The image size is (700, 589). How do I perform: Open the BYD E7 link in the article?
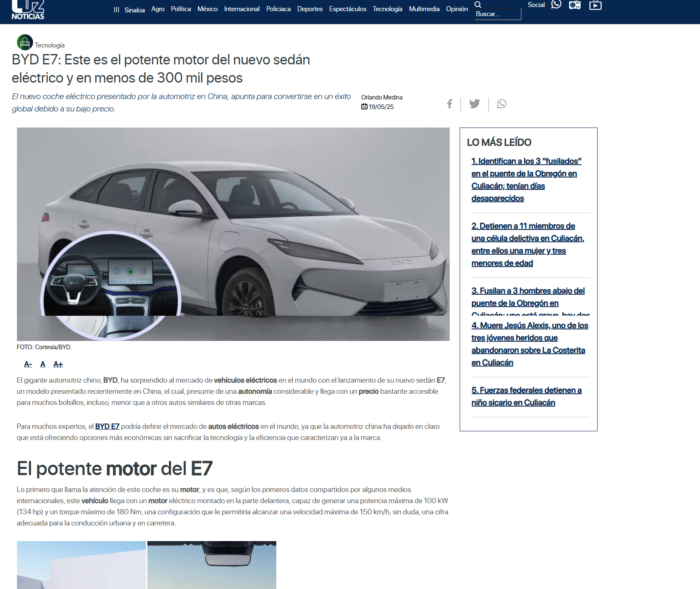pyautogui.click(x=107, y=426)
